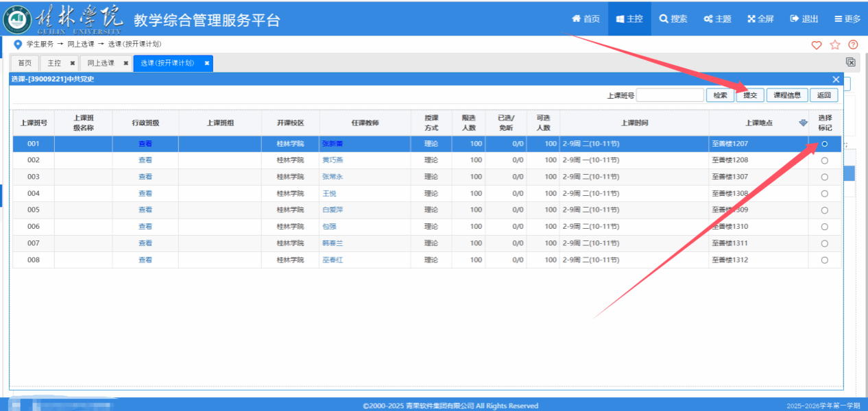Click the close-all-tabs icon at right
868x411 pixels.
851,62
